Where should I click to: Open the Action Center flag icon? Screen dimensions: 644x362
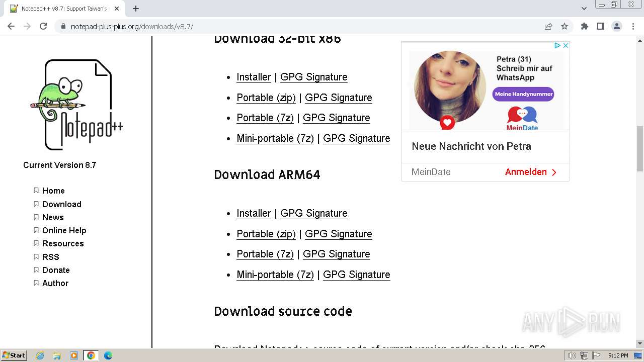(596, 355)
